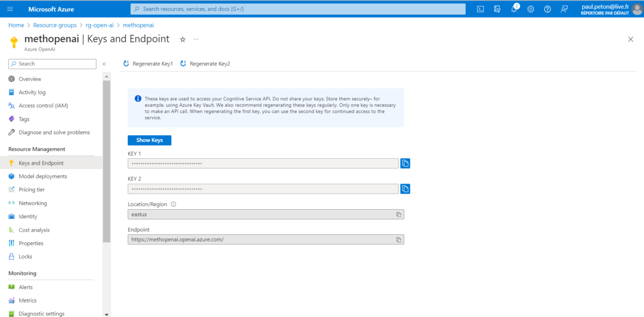Show the hidden API keys
644x317 pixels.
(x=149, y=140)
